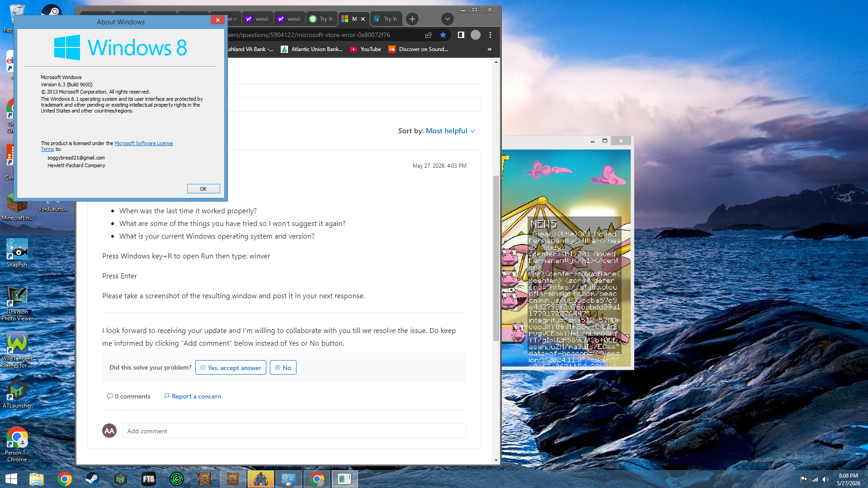The image size is (868, 488).
Task: Close the About Windows dialog
Action: [217, 20]
